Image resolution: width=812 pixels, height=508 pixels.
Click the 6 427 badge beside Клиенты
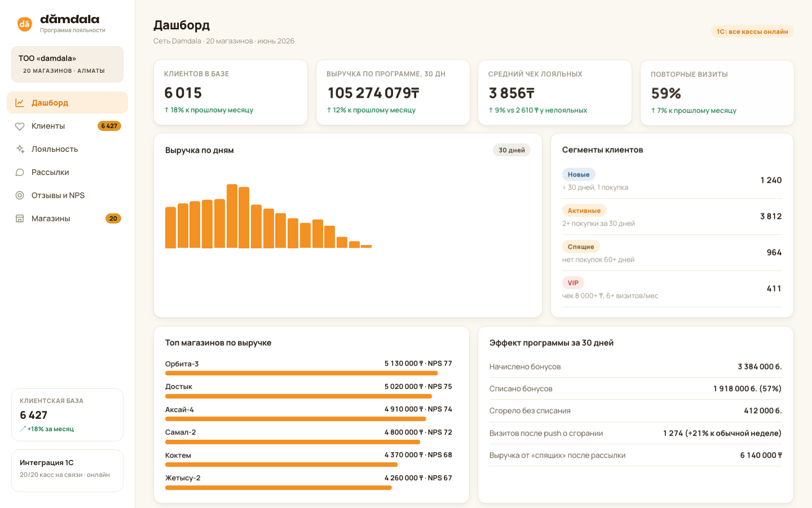tap(109, 126)
